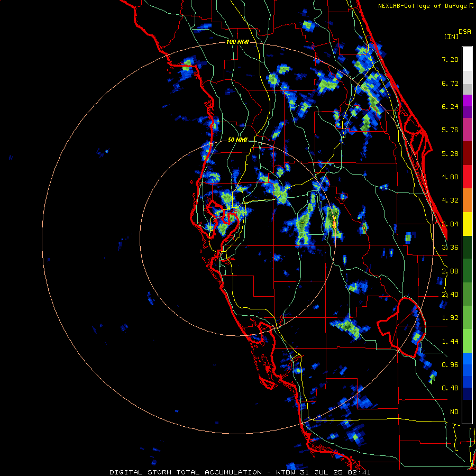The height and width of the screenshot is (476, 476).
Task: Click the 1.44 legend value
Action: 450,342
